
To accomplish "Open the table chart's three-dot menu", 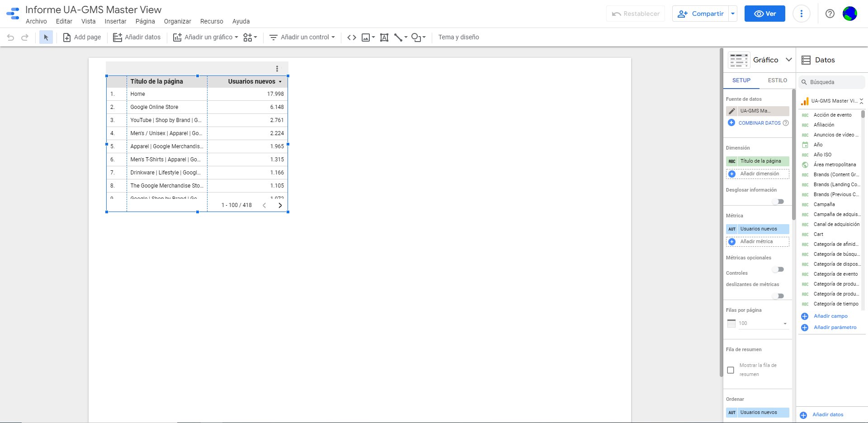I will tap(277, 69).
